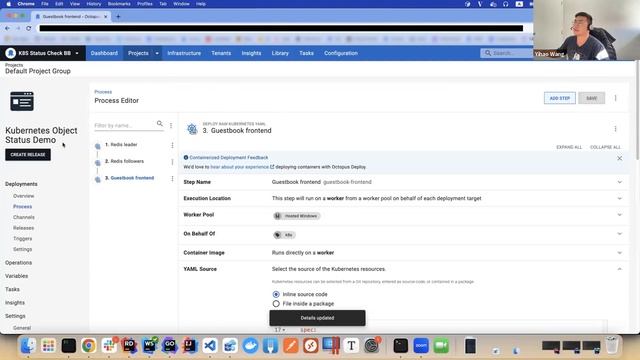Viewport: 640px width, 360px height.
Task: Click the Kubernetes icon next to 3. Guestbook frontend heading
Action: 192,129
